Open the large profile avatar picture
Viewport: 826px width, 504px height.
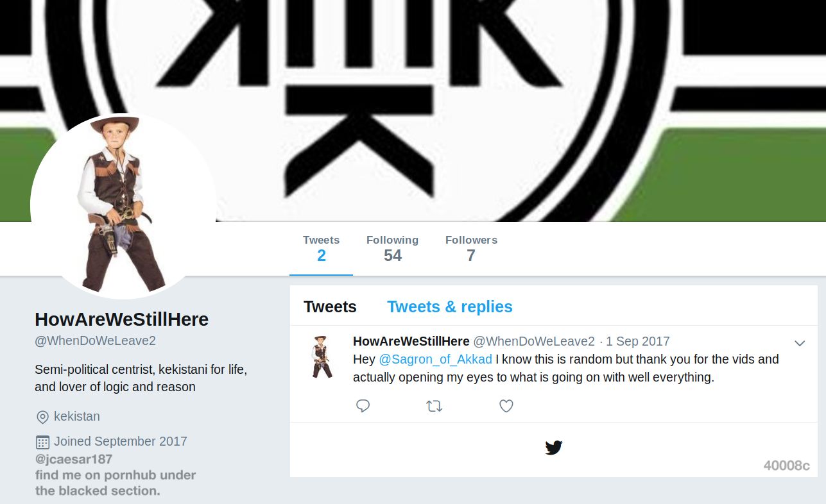(123, 206)
